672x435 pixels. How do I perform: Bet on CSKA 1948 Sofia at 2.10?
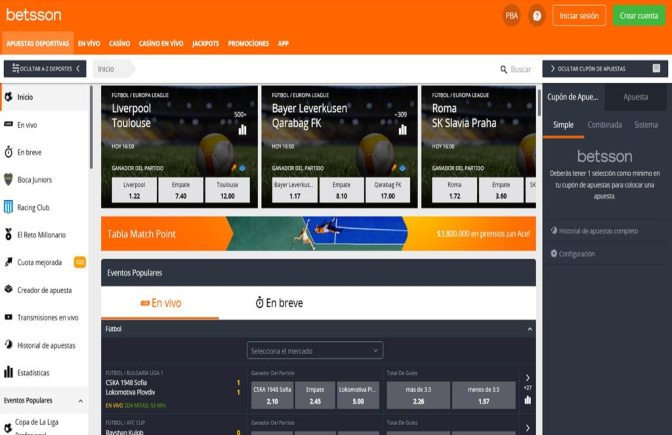coord(272,395)
